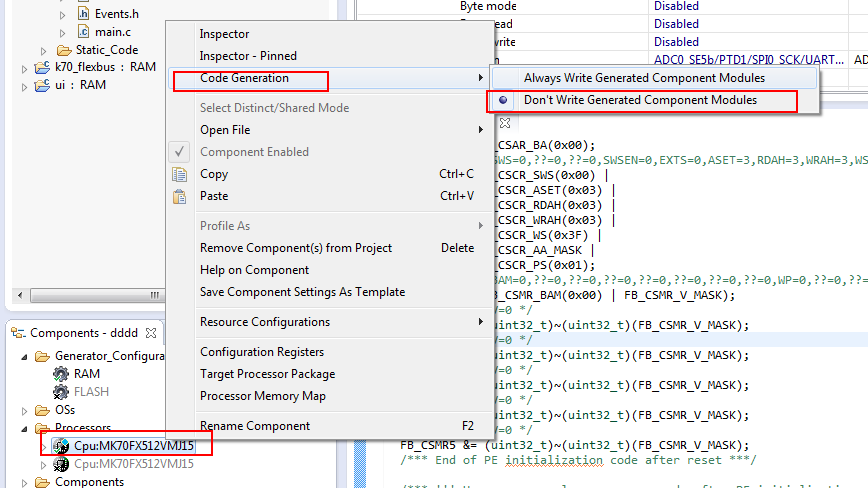Switch to Components - dddd tab
868x488 pixels.
coord(84,333)
